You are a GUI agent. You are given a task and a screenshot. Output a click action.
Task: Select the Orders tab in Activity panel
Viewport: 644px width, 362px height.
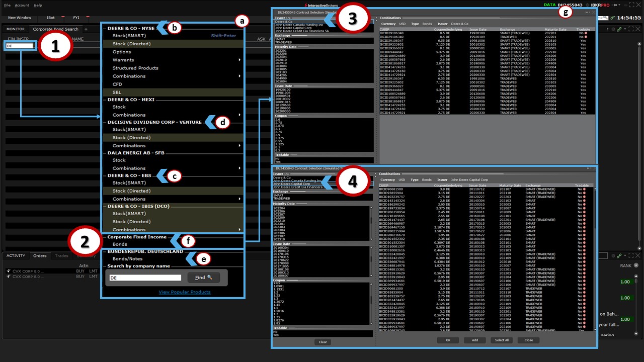pyautogui.click(x=40, y=256)
